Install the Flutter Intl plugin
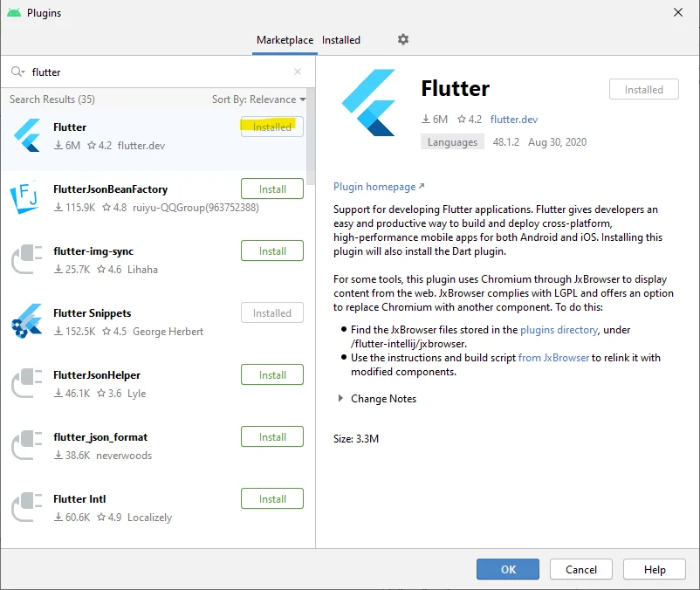The image size is (700, 590). [272, 498]
